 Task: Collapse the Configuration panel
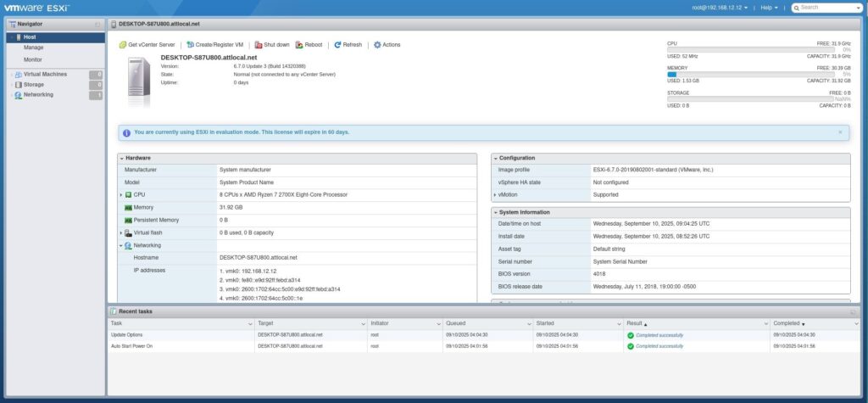click(495, 158)
